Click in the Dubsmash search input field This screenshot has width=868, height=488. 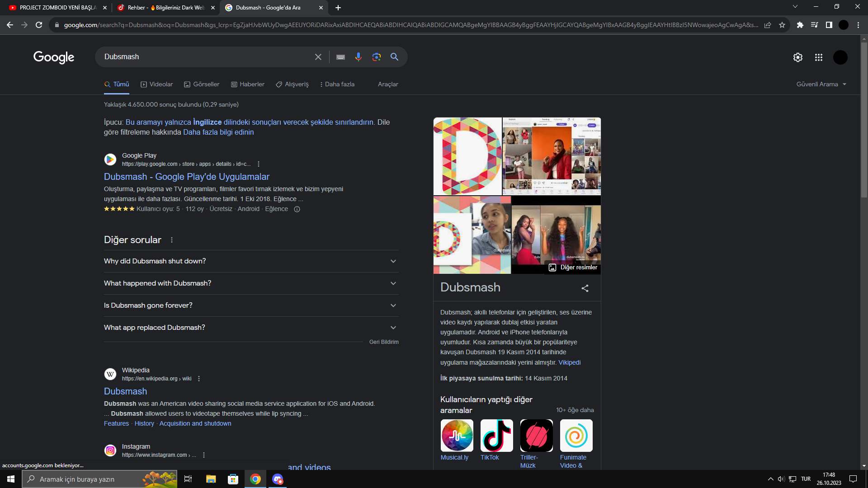[x=206, y=57]
